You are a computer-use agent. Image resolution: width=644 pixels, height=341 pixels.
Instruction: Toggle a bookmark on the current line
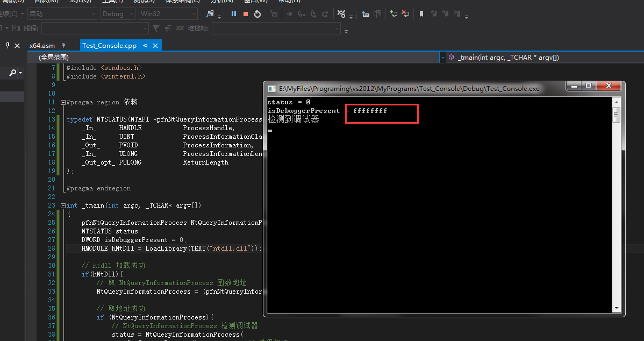[421, 14]
